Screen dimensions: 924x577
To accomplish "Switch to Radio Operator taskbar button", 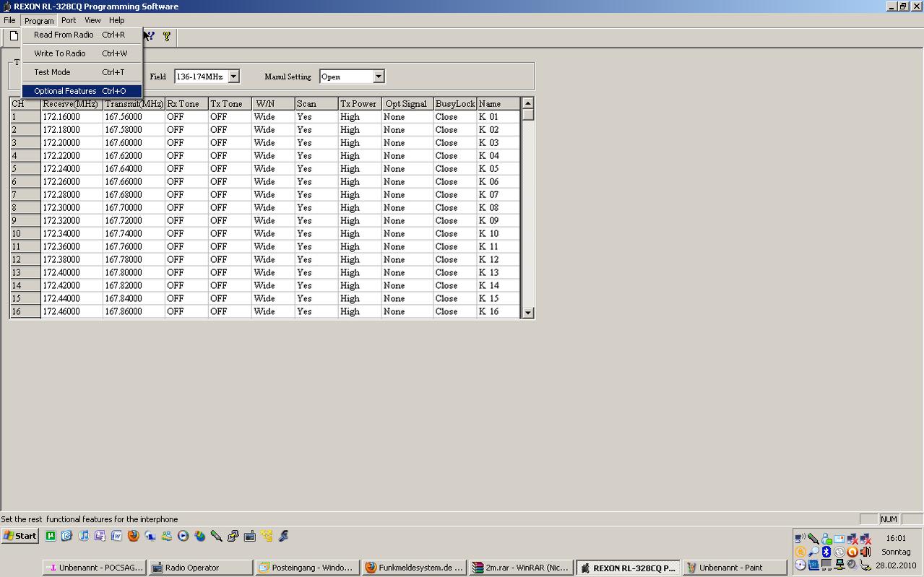I will 201,568.
